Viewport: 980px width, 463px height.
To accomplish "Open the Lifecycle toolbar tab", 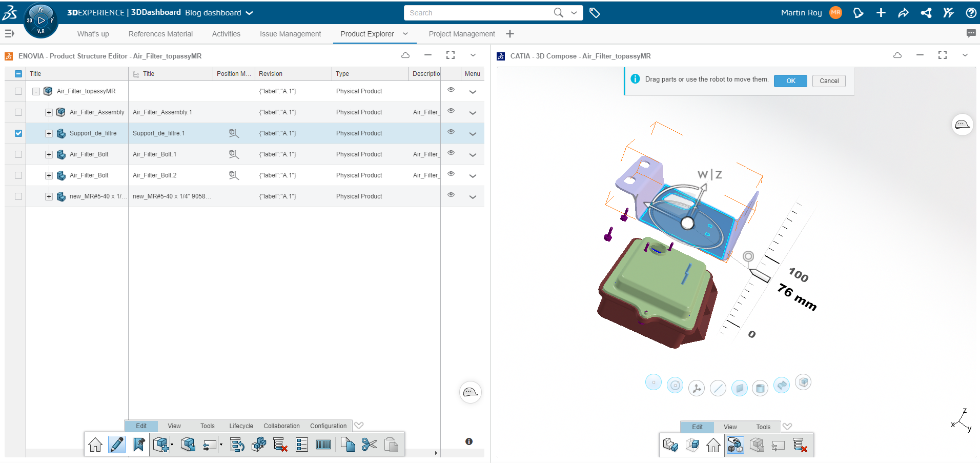I will [241, 426].
